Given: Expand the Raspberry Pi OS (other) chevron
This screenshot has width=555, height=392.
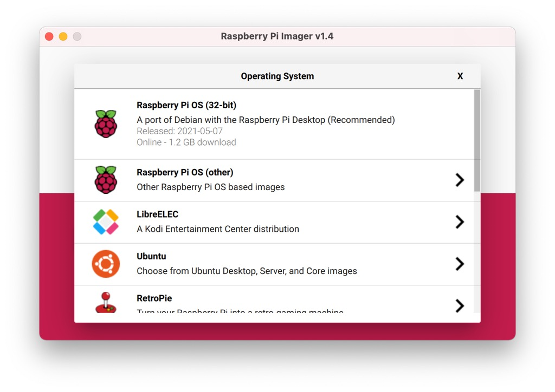Looking at the screenshot, I should pos(460,180).
